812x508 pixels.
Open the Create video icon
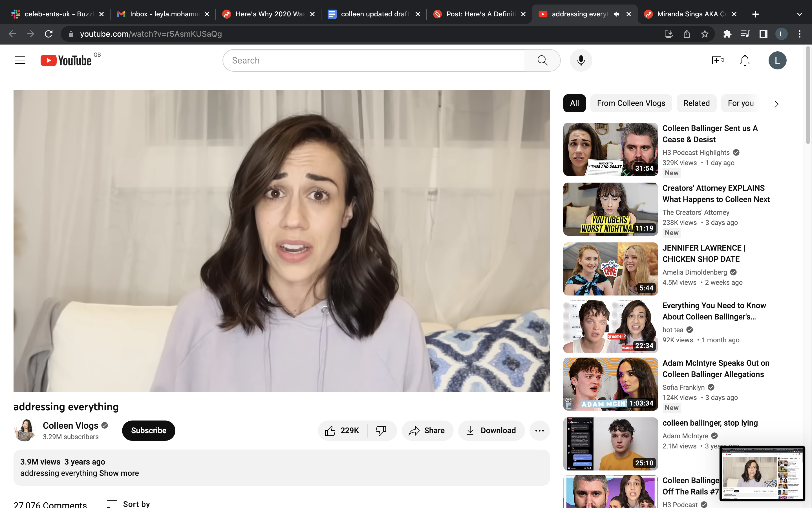pos(717,60)
